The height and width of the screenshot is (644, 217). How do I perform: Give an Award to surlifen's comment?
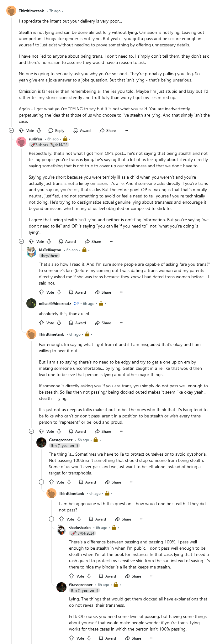coord(67,242)
